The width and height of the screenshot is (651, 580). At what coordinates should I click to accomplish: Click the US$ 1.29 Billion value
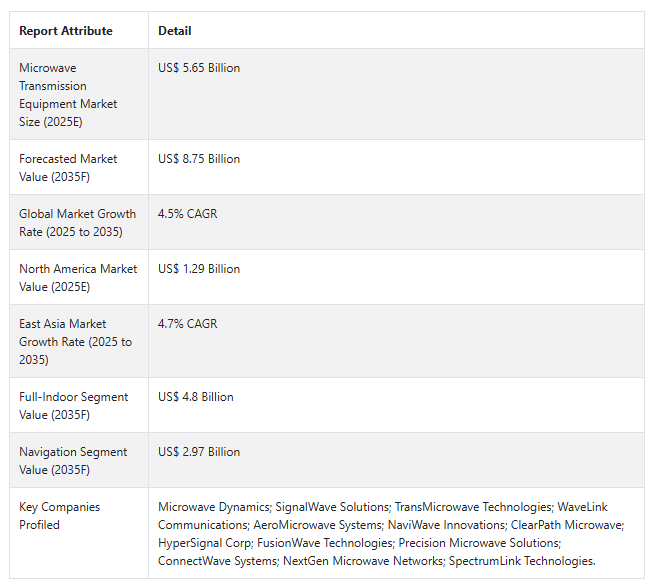coord(199,269)
